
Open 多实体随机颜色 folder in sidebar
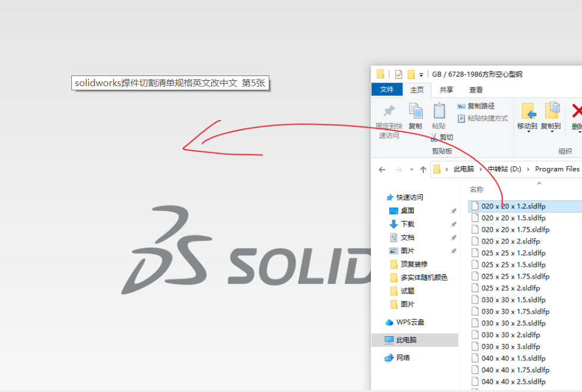pos(424,277)
